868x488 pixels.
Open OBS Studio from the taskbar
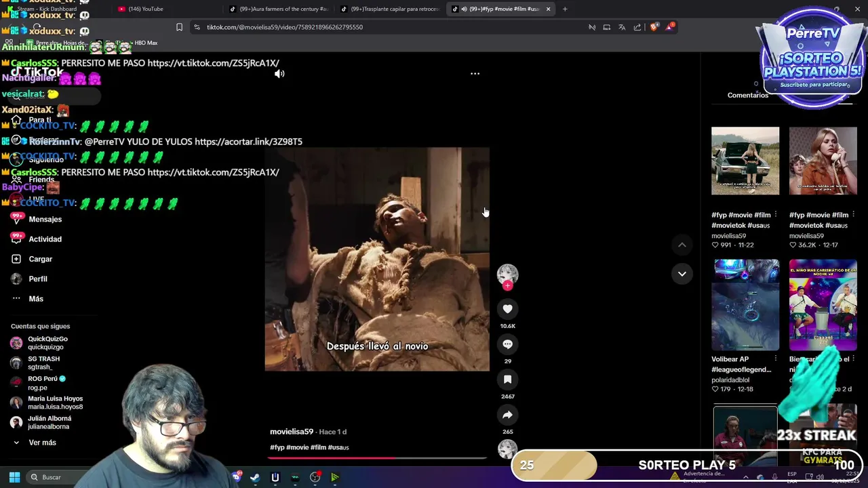(315, 477)
